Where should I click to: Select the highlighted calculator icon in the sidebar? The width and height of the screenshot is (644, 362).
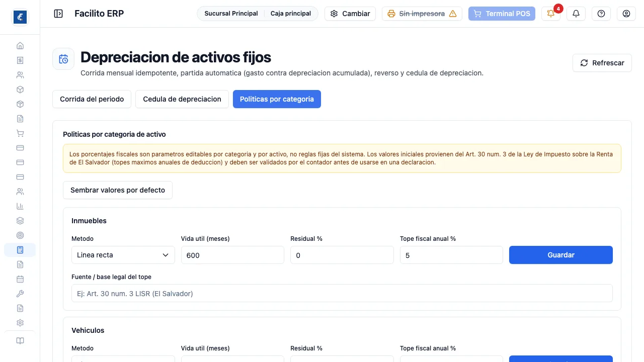(20, 250)
